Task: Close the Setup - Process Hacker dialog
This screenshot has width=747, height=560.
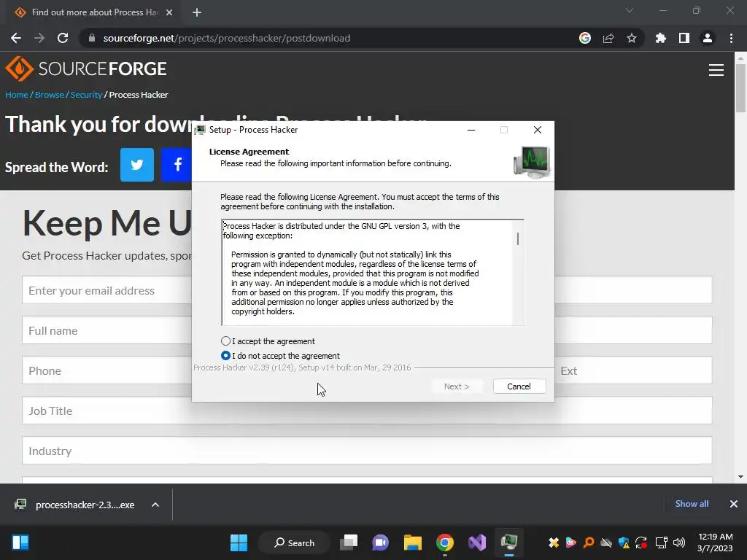Action: 538,130
